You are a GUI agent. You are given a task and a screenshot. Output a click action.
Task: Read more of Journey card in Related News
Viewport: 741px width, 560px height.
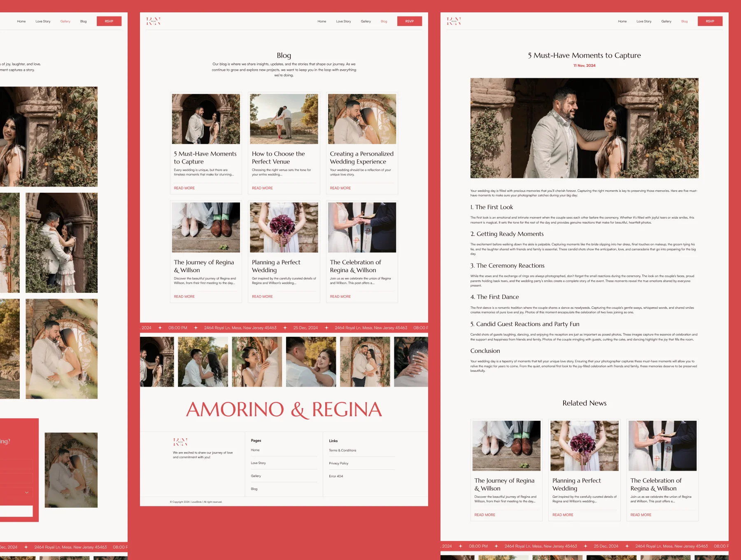coord(485,515)
